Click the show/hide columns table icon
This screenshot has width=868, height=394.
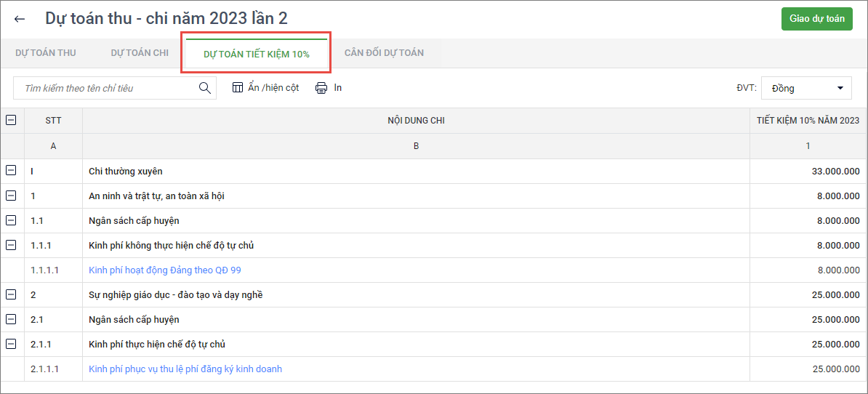[238, 88]
